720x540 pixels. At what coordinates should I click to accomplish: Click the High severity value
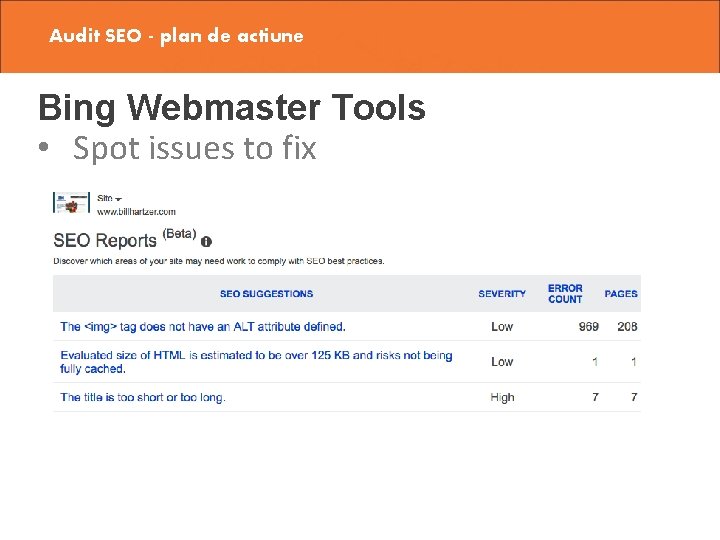tap(502, 397)
